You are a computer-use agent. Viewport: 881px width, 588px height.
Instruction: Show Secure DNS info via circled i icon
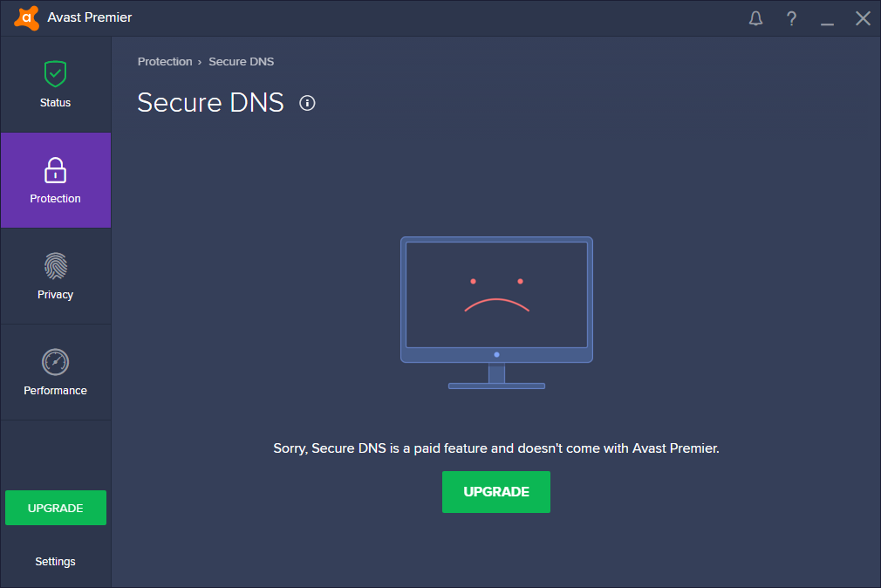click(x=307, y=103)
